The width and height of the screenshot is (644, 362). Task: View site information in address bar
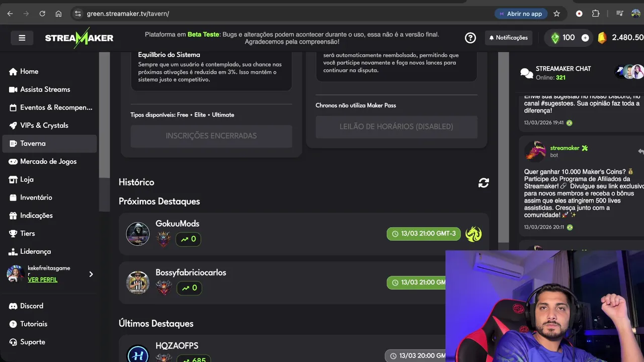77,14
